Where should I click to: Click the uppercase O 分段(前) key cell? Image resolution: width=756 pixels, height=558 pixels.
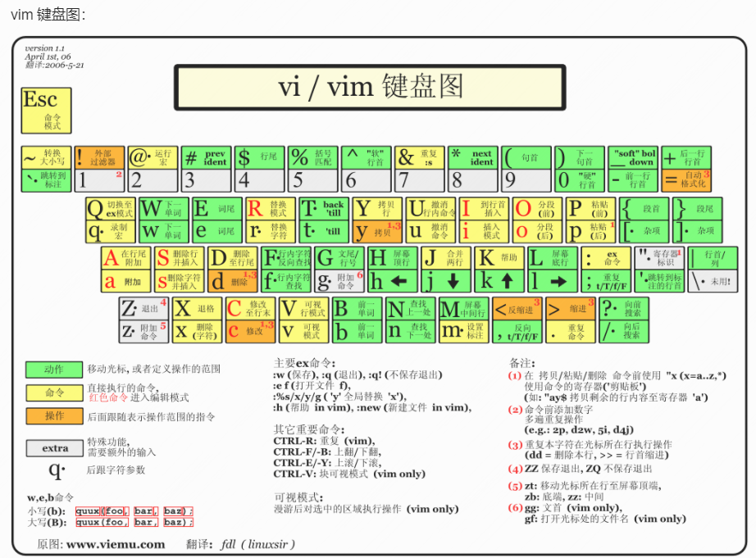click(x=537, y=209)
